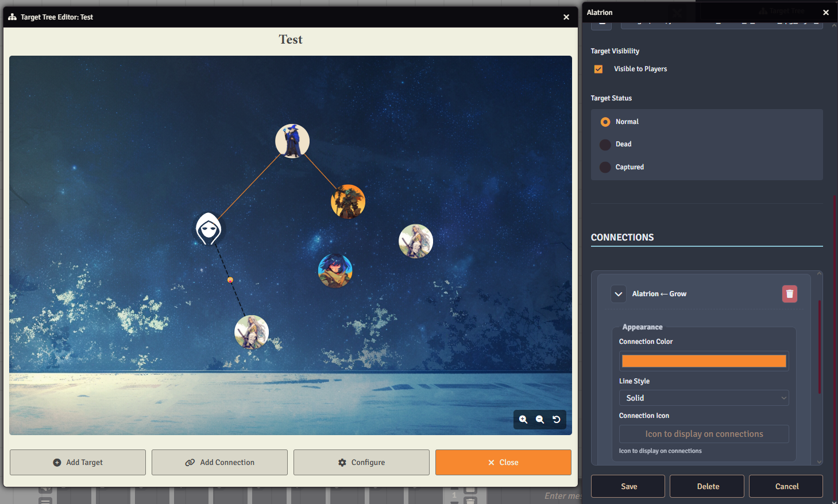Click the Test tree title

(x=291, y=40)
